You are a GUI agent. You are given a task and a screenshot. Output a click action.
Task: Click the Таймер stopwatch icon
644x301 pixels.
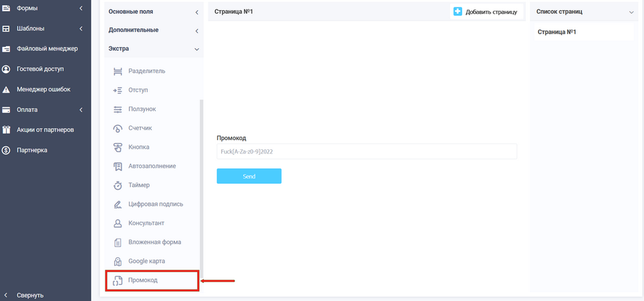(x=117, y=185)
